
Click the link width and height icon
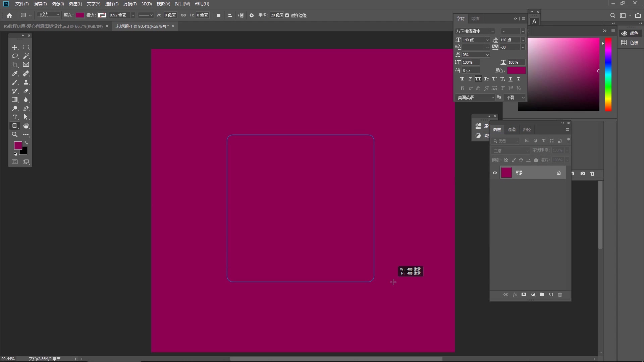coord(183,15)
